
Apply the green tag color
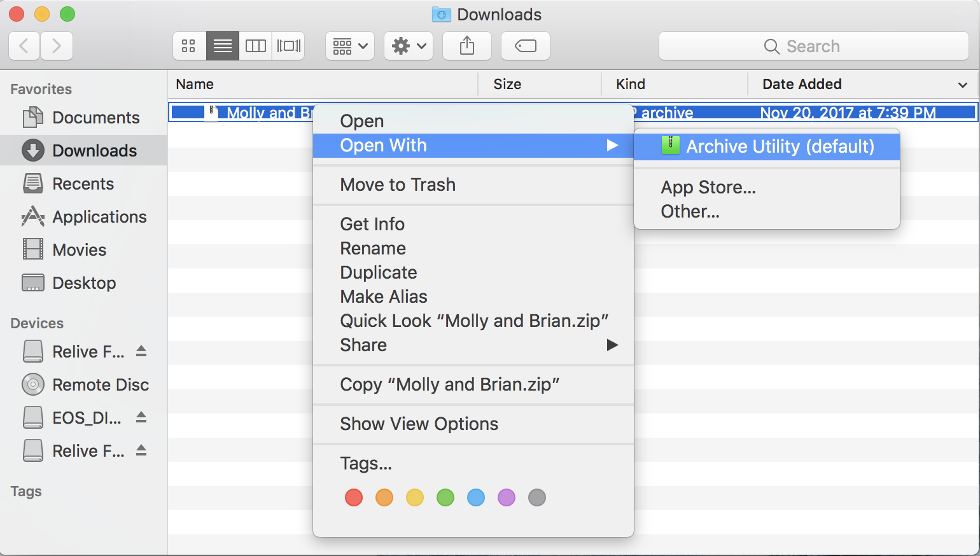coord(445,497)
